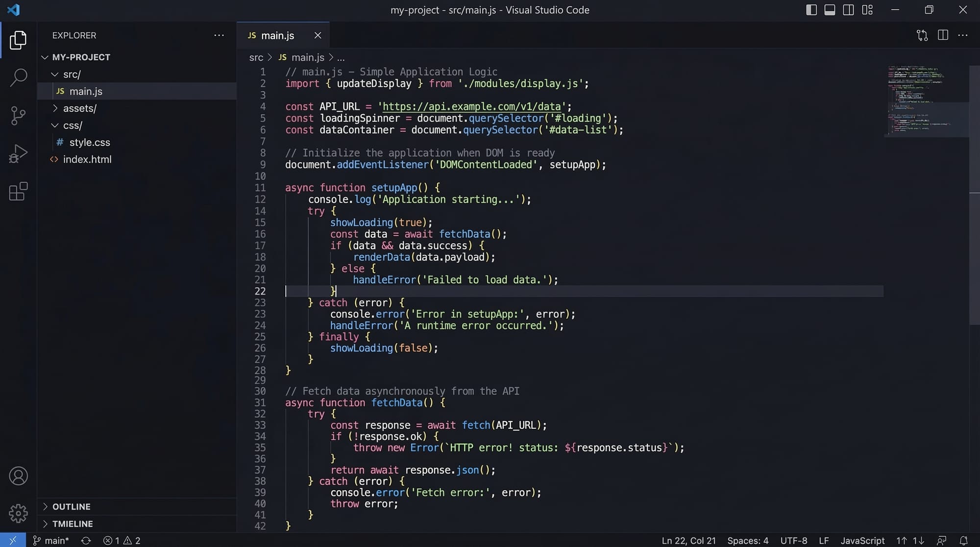Viewport: 980px width, 547px height.
Task: Open the Search view in activity bar
Action: pos(18,77)
